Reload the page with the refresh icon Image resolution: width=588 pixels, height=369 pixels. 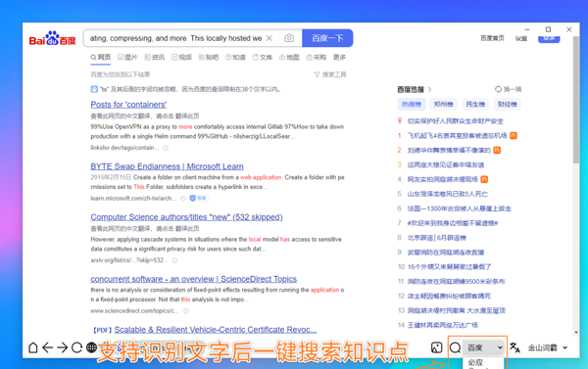[76, 347]
